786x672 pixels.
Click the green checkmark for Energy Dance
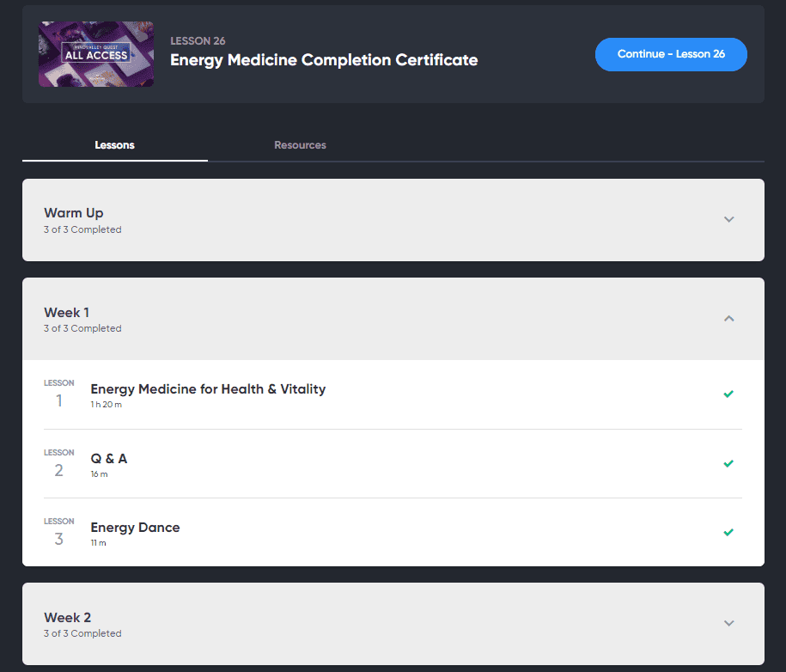728,532
